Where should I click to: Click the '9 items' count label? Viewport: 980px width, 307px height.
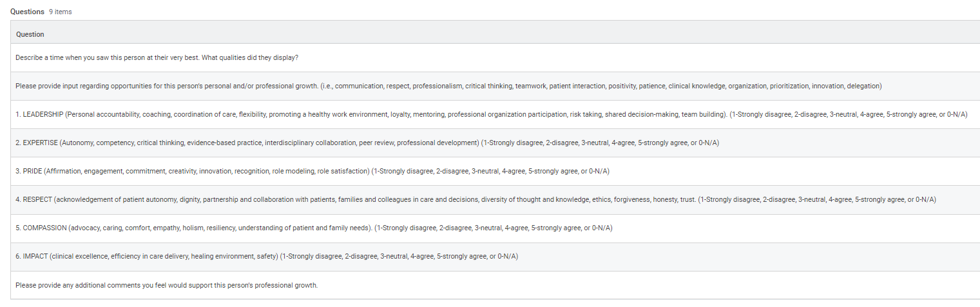point(61,12)
